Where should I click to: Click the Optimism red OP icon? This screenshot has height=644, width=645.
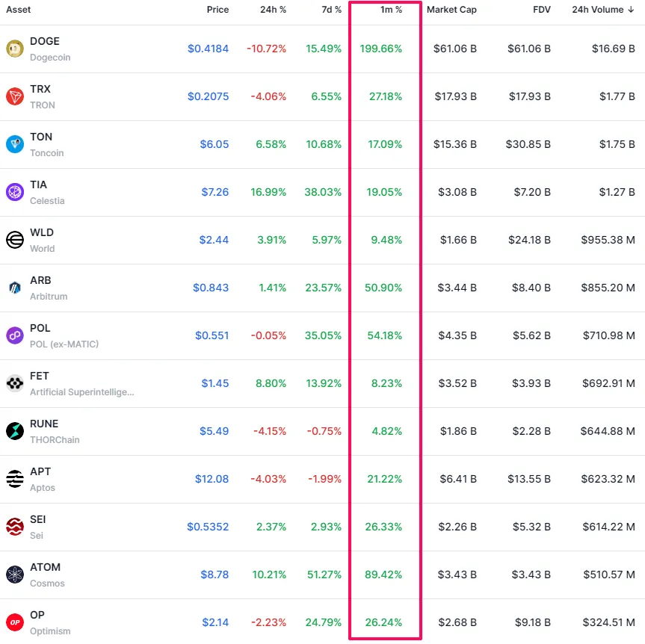click(15, 622)
